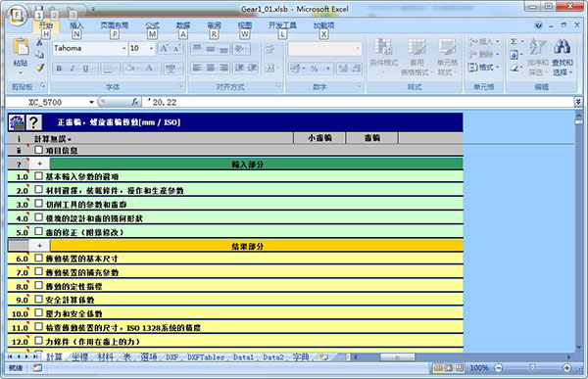This screenshot has width=588, height=379.
Task: Open the 插入 ribbon tab
Action: (x=76, y=25)
